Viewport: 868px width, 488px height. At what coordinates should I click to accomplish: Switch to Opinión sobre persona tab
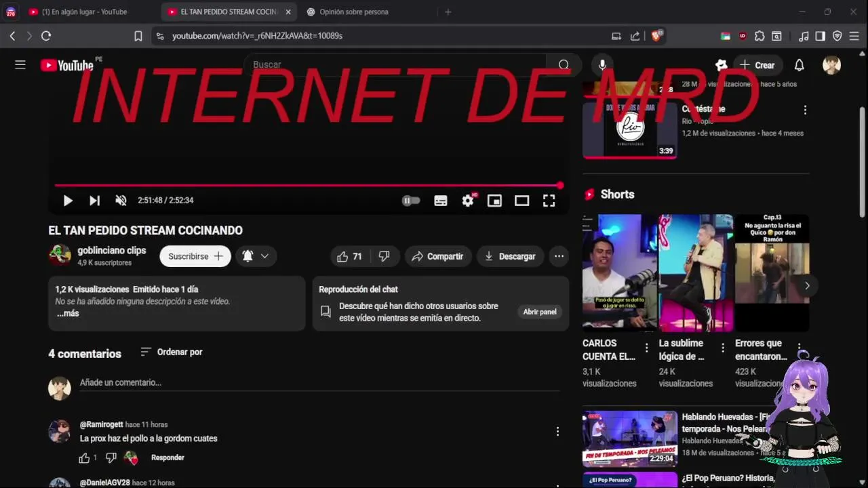(354, 12)
